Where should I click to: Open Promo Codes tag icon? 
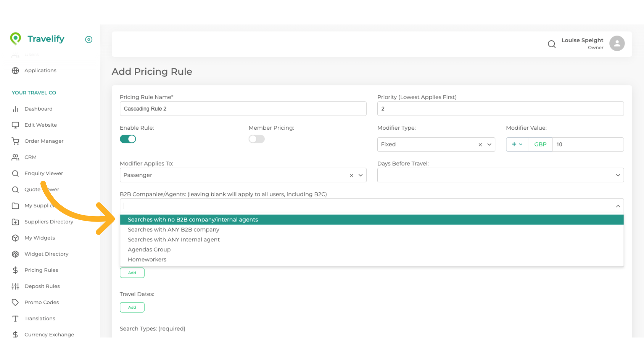(x=15, y=302)
